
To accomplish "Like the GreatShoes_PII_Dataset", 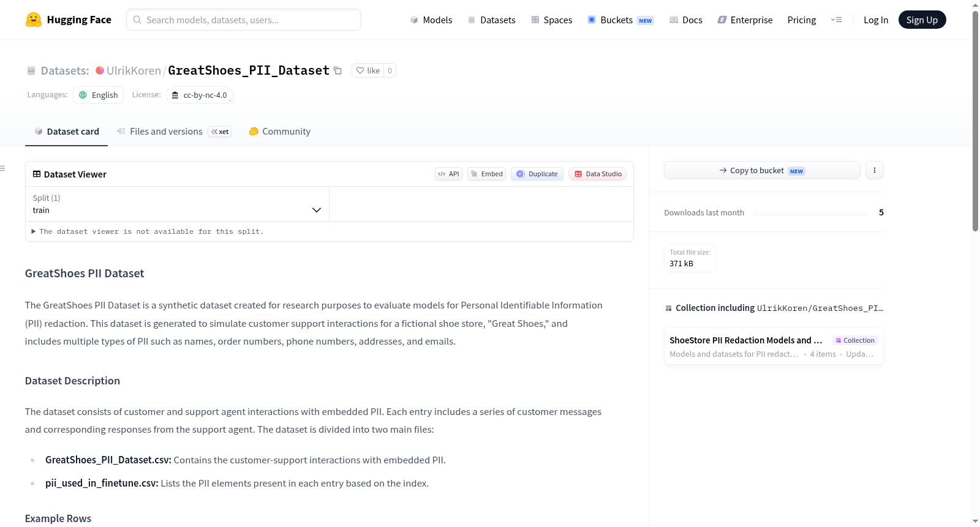I will point(368,70).
